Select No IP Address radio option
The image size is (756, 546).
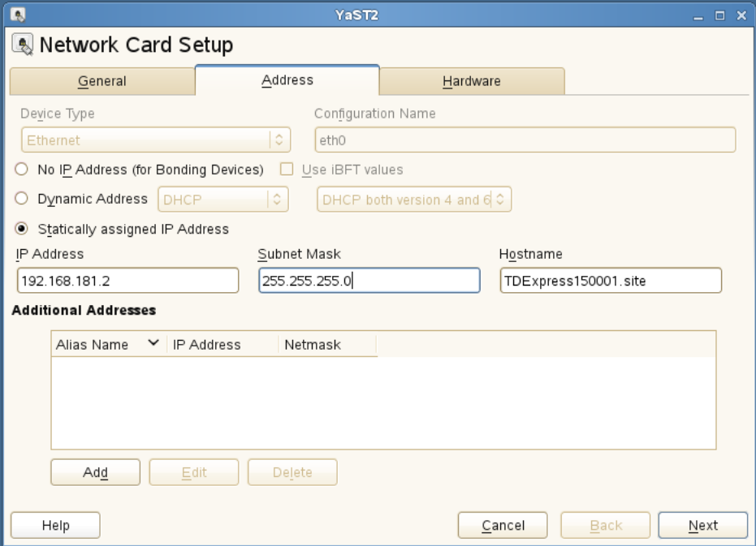coord(22,170)
